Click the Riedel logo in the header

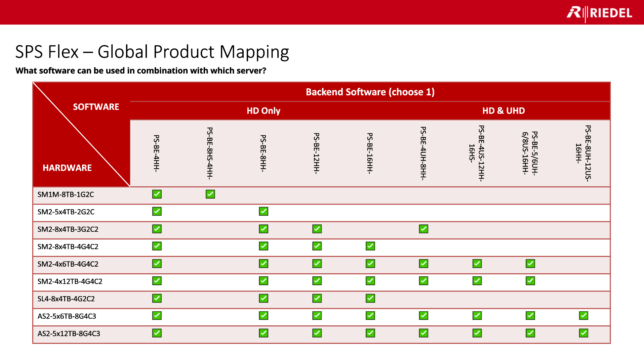pyautogui.click(x=599, y=13)
